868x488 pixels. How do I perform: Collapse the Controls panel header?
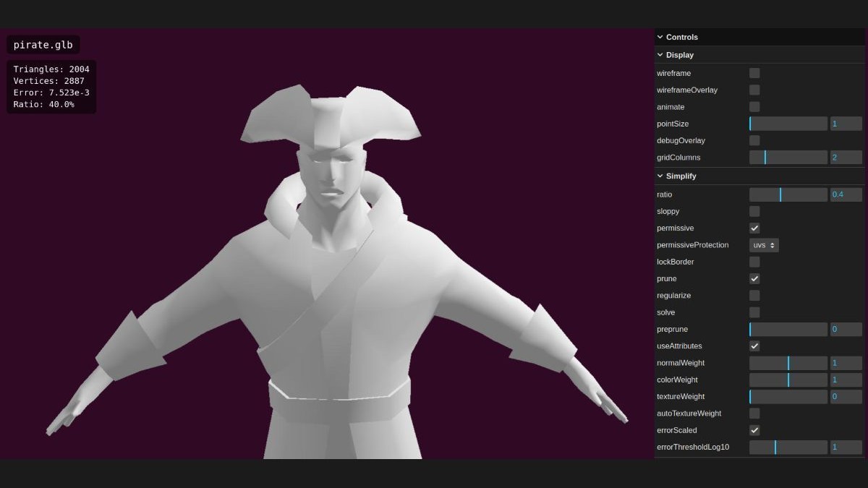point(681,37)
